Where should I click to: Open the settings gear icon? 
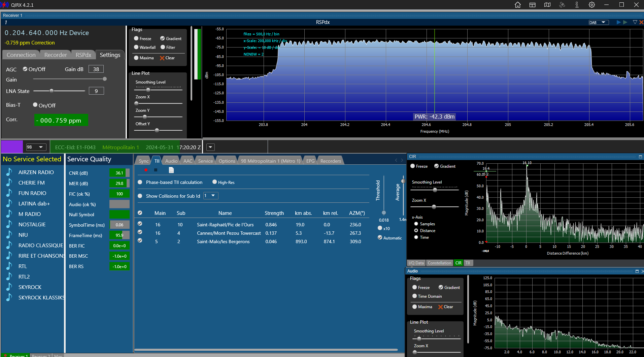[x=592, y=5]
